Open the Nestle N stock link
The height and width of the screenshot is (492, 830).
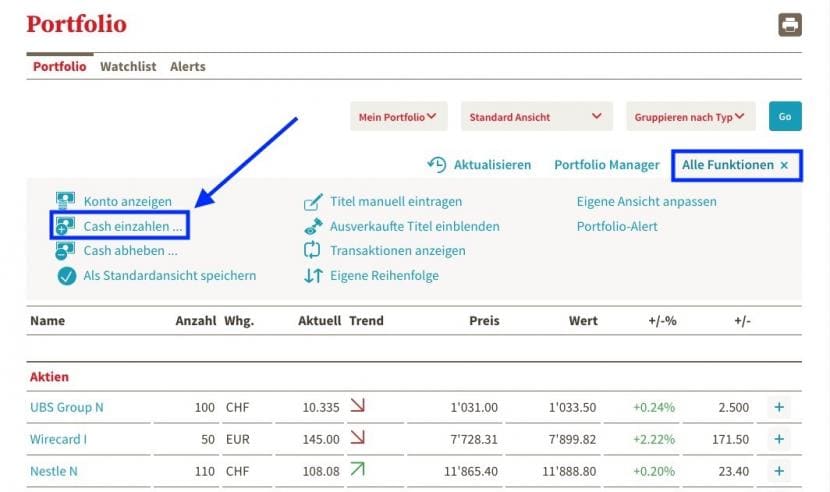[53, 471]
